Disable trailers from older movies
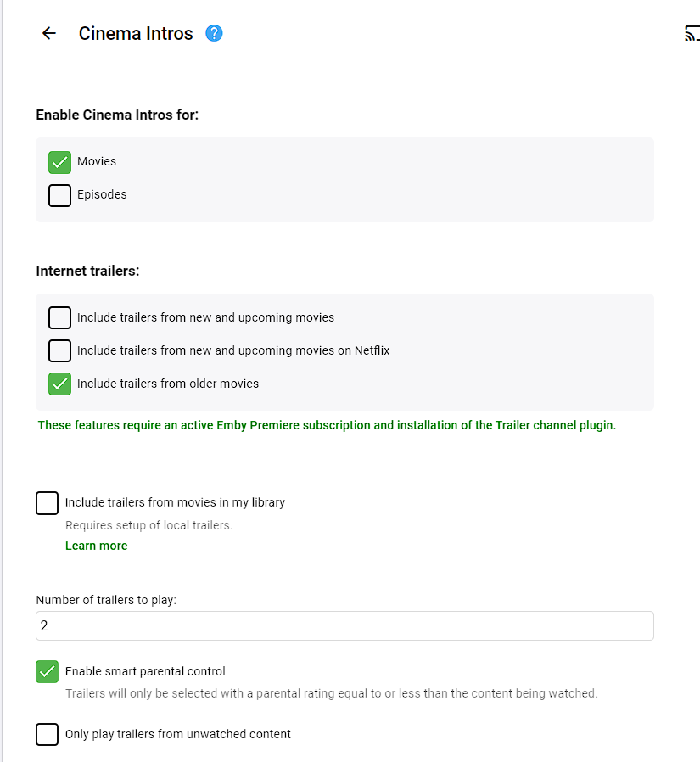Viewport: 700px width, 762px height. [59, 384]
